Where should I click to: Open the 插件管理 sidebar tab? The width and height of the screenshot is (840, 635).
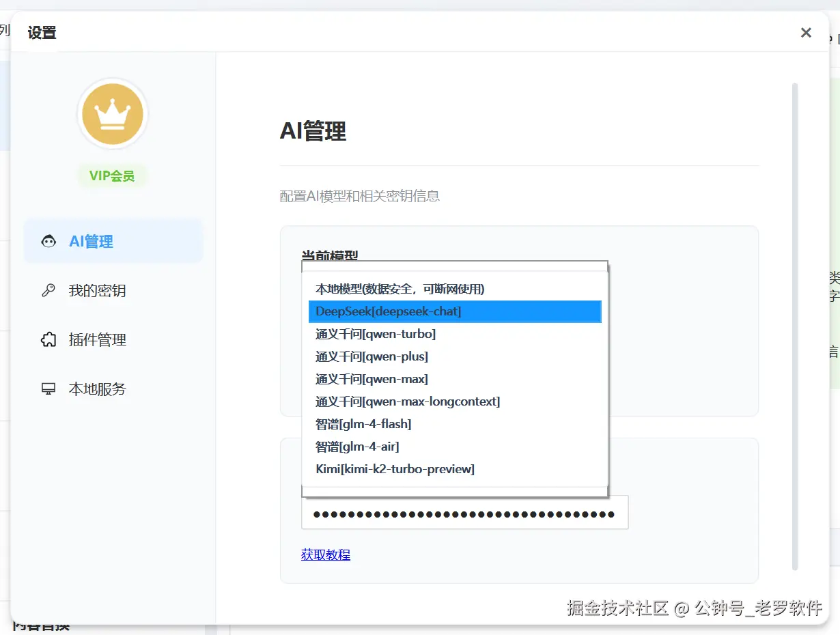click(x=113, y=340)
